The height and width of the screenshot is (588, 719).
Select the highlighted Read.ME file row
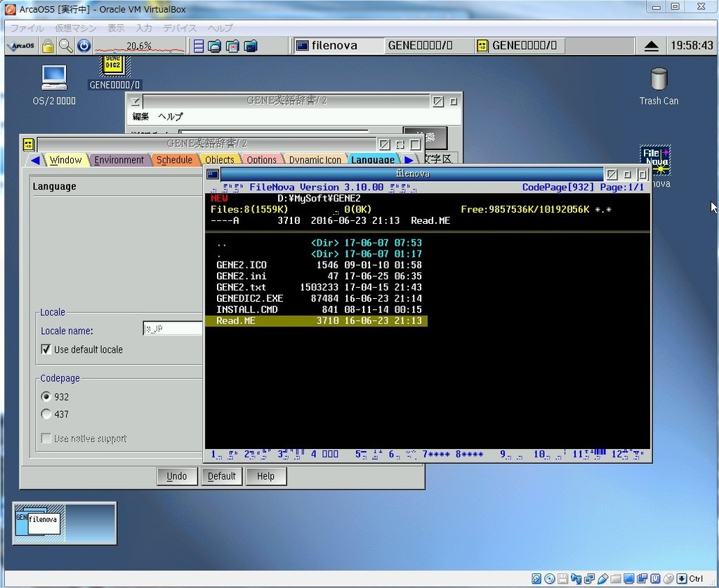coord(317,321)
